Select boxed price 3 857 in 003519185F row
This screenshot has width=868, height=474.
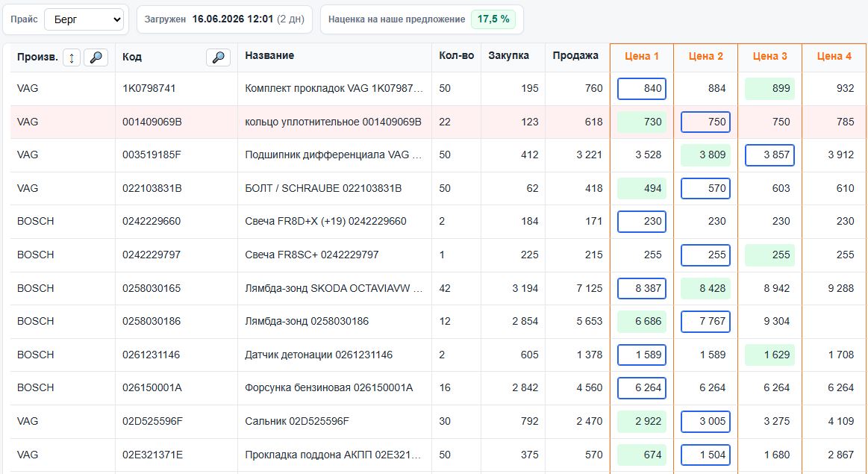click(x=770, y=155)
